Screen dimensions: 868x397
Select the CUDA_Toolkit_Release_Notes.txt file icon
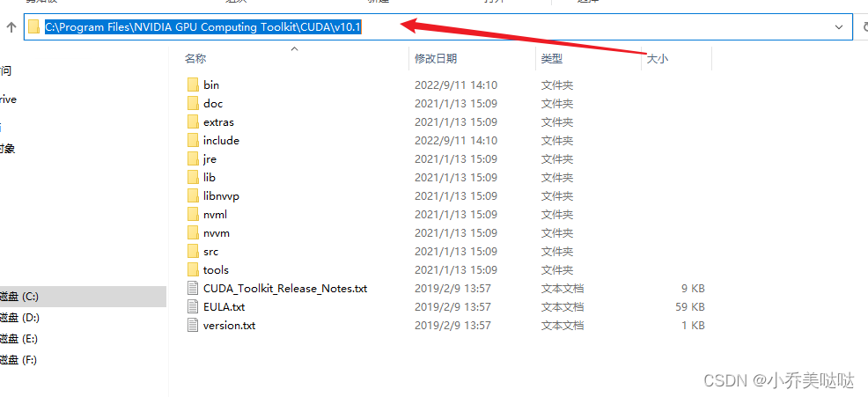pos(193,289)
